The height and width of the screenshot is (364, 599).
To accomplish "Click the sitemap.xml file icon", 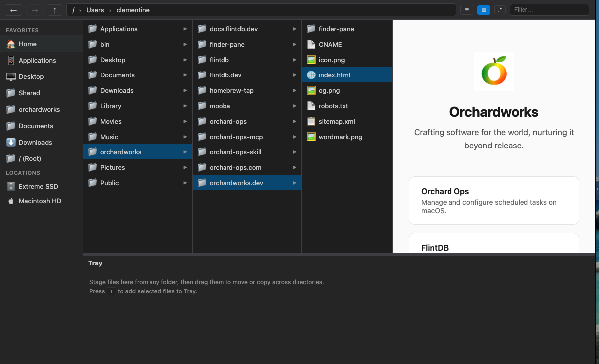I will tap(311, 121).
